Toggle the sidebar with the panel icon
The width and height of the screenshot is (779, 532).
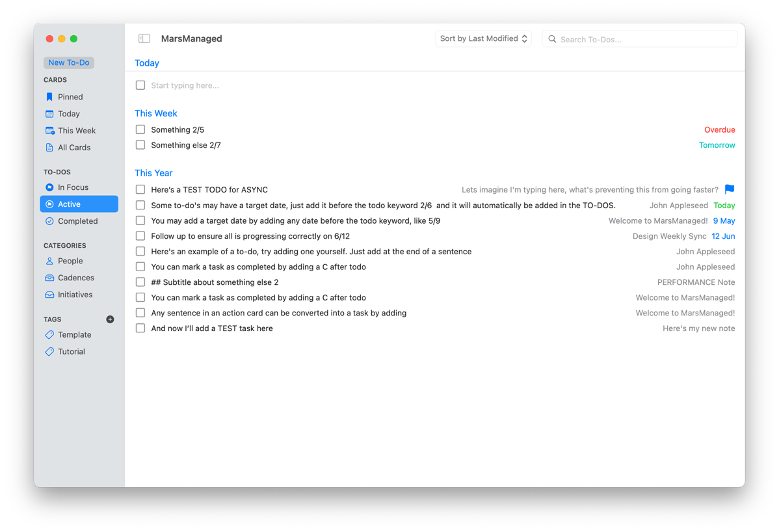(x=144, y=38)
